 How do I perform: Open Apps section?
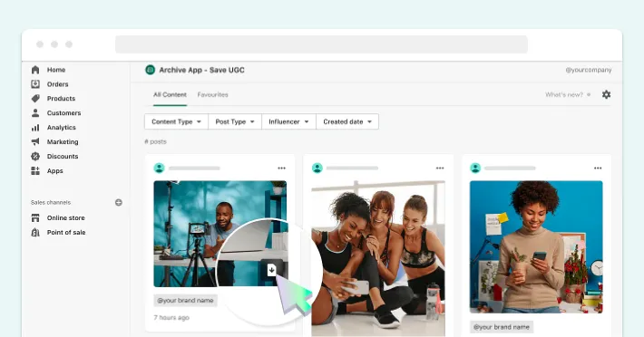coord(55,171)
